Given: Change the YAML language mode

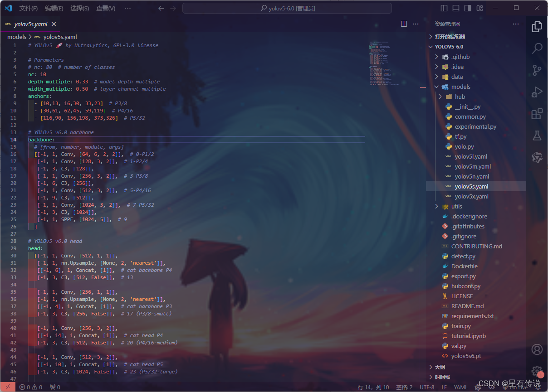Looking at the screenshot, I should click(461, 387).
